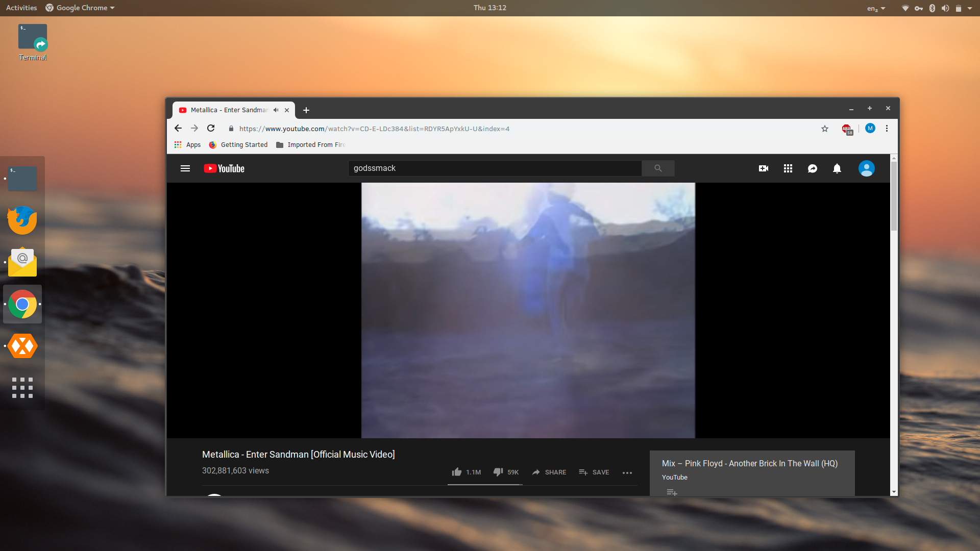Screen dimensions: 980x551
Task: Click the Mix – Pink Floyd playlist title
Action: pyautogui.click(x=750, y=463)
